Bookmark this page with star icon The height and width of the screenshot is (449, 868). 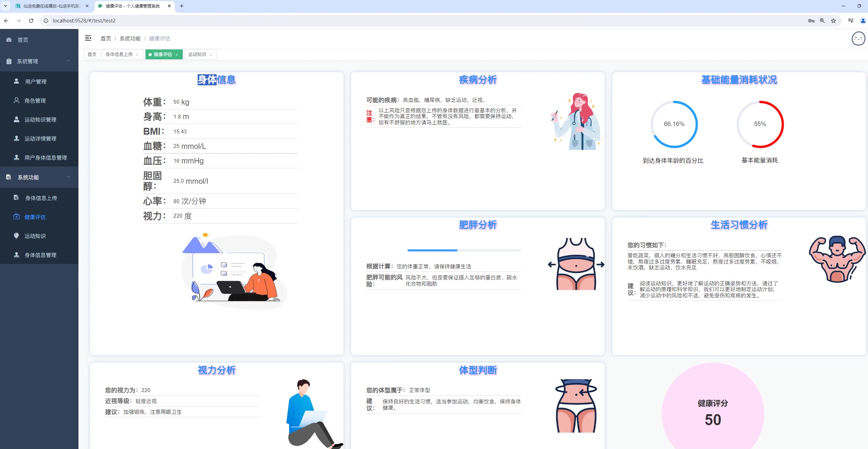pyautogui.click(x=833, y=21)
